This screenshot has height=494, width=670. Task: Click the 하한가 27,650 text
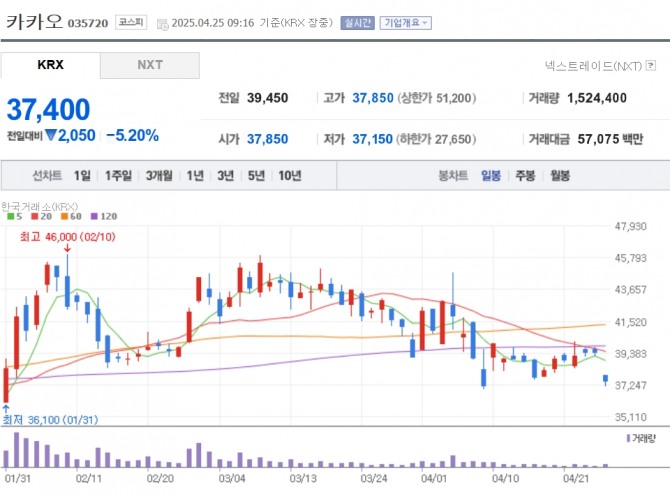point(436,139)
